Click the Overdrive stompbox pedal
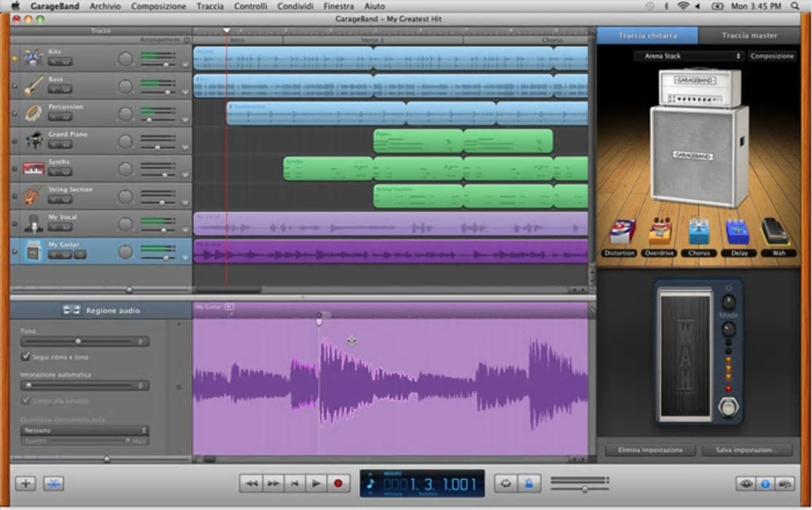The height and width of the screenshot is (510, 812). pyautogui.click(x=660, y=232)
